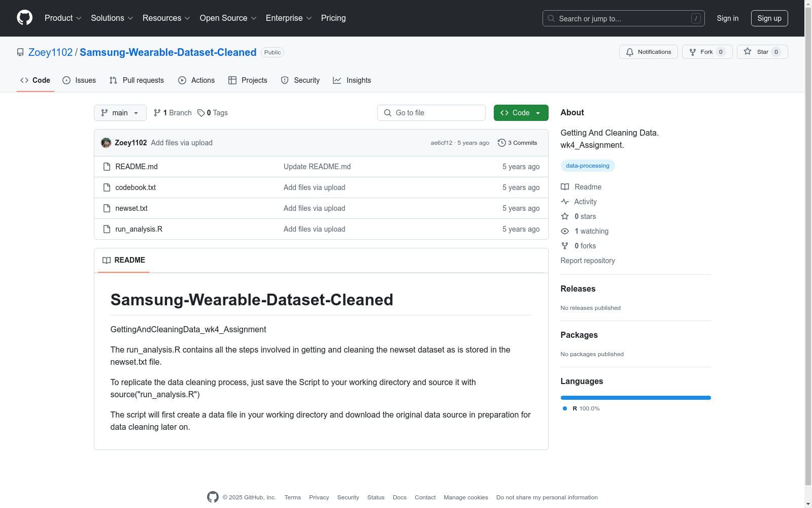Star this repository
812x508 pixels.
pyautogui.click(x=762, y=52)
